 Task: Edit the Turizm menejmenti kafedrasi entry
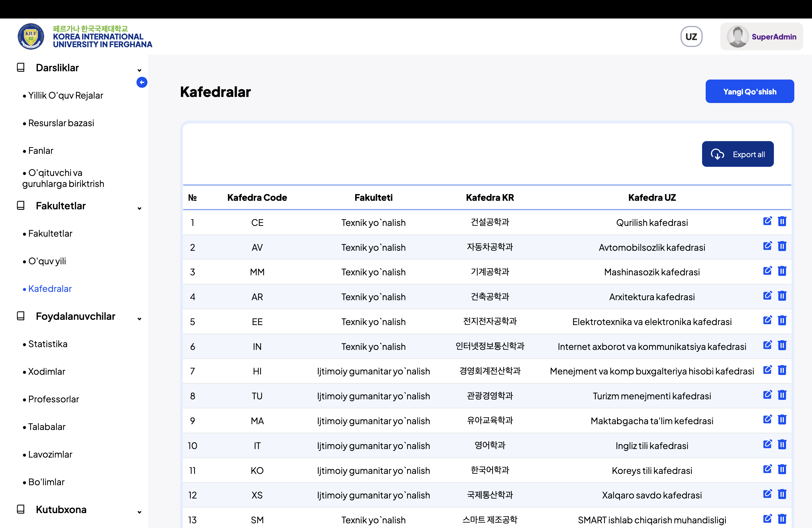coord(768,395)
